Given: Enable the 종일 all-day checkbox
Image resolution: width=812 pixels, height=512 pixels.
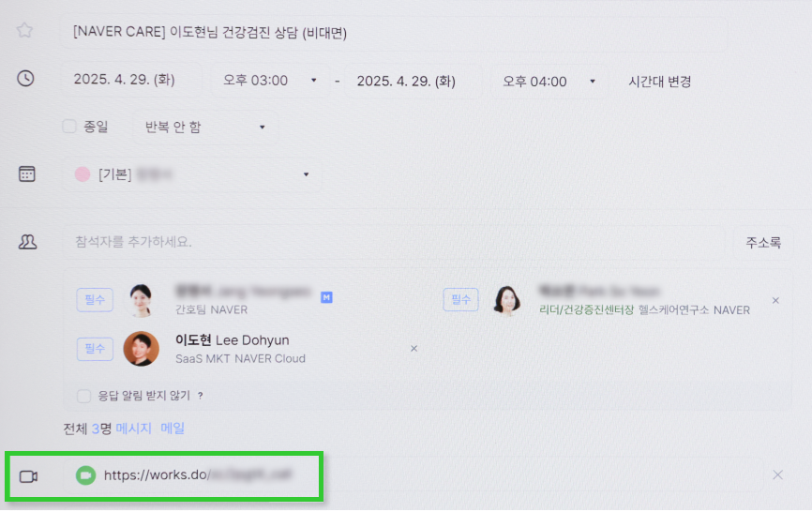Looking at the screenshot, I should pos(69,127).
